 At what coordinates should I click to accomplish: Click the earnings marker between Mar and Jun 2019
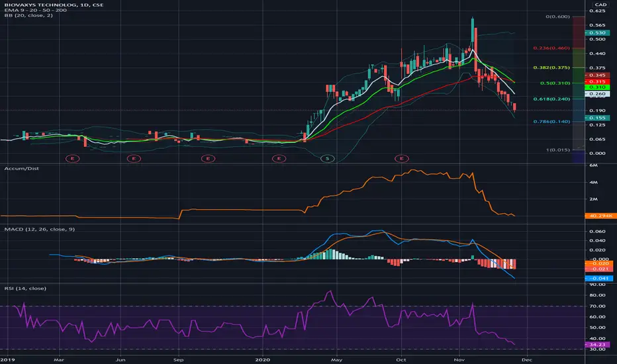click(72, 159)
